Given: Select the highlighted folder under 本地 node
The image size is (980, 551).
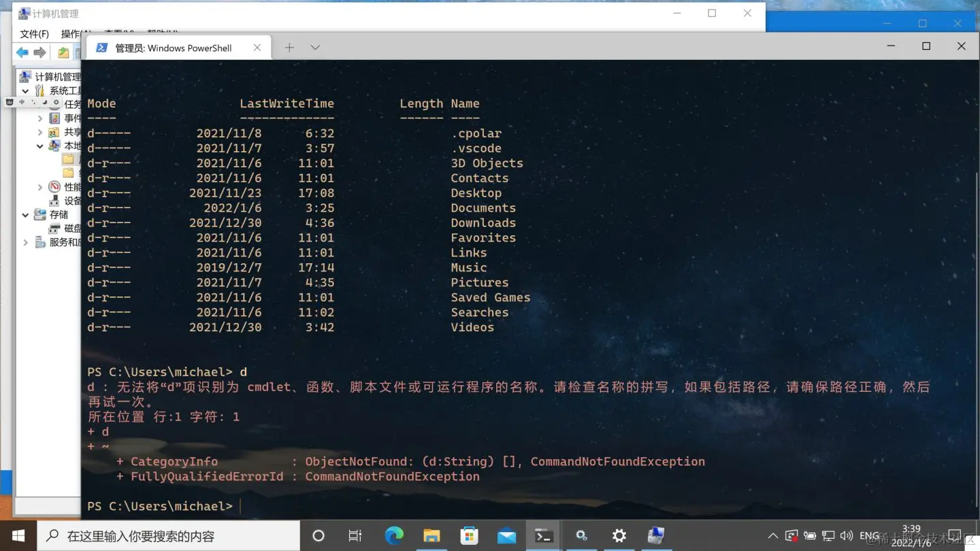Looking at the screenshot, I should pyautogui.click(x=68, y=159).
